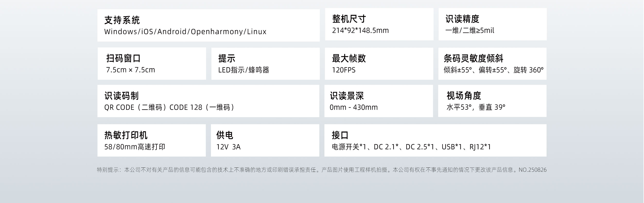The width and height of the screenshot is (644, 203).
Task: Select the 整机尺寸 214*92*148.5mm card
Action: click(x=379, y=24)
